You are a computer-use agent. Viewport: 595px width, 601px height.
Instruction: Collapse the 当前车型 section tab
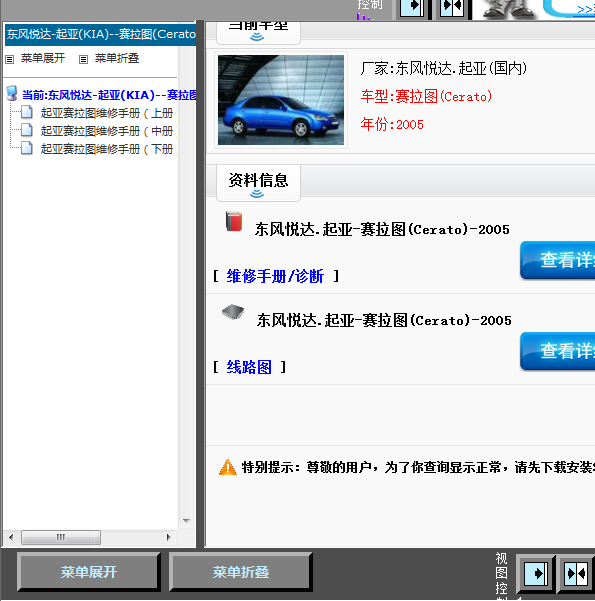point(258,33)
